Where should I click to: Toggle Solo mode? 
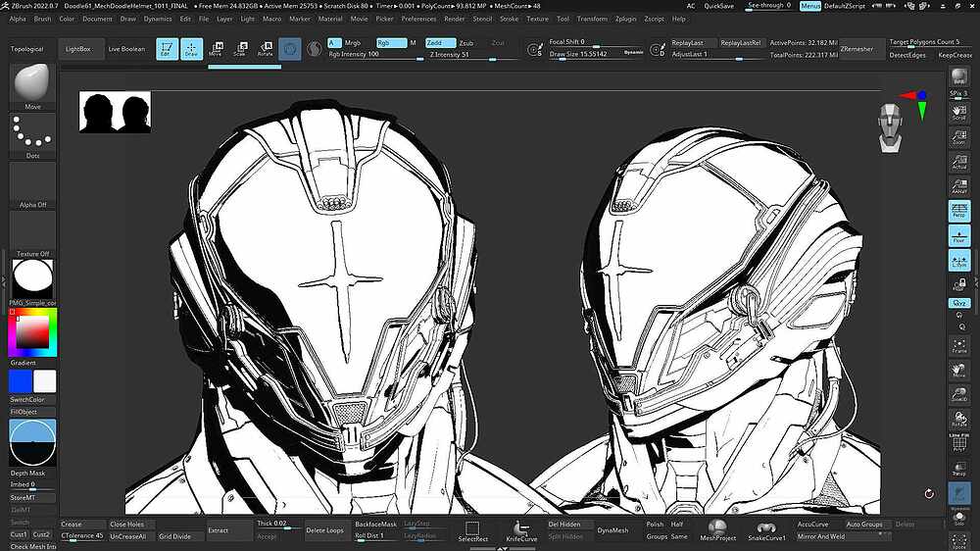(959, 519)
